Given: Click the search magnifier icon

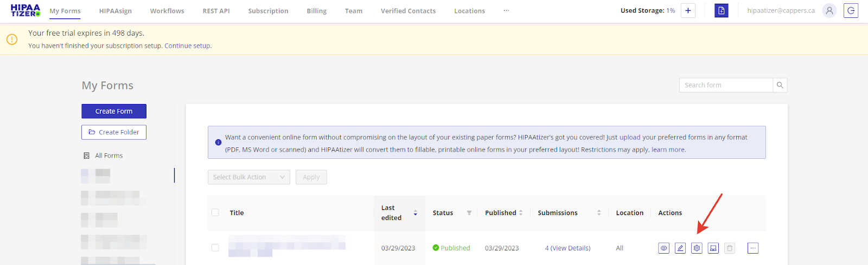Looking at the screenshot, I should 780,85.
